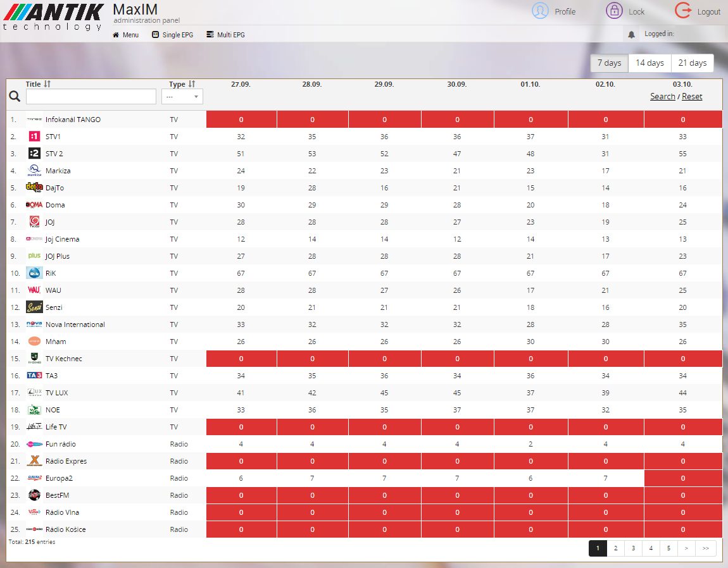728x568 pixels.
Task: Click the magnifying glass search icon
Action: click(x=15, y=97)
